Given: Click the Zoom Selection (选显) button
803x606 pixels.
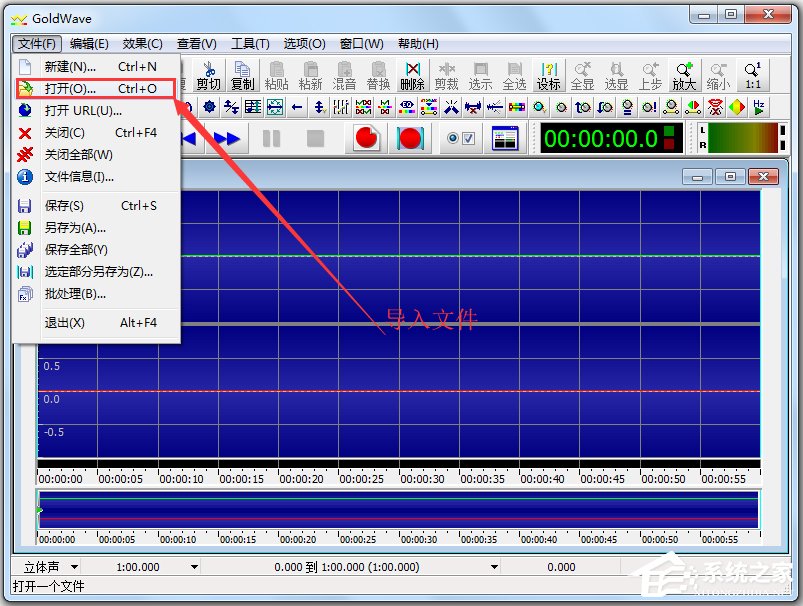Looking at the screenshot, I should (616, 75).
